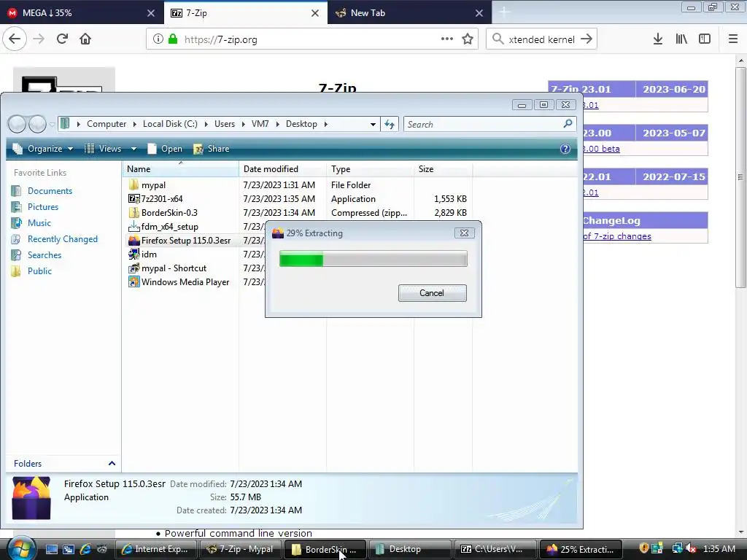Open a new browser tab with plus button
Viewport: 747px width, 560px height.
click(504, 13)
